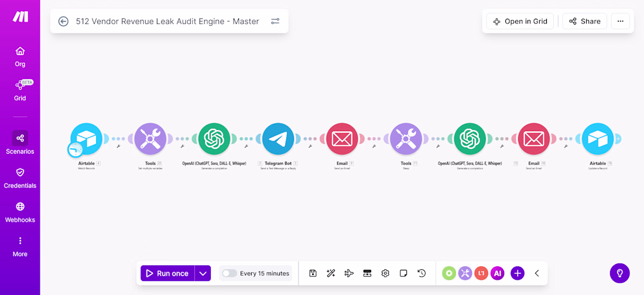Open the purple Tools favorite in toolbar
Image resolution: width=644 pixels, height=295 pixels.
[465, 273]
